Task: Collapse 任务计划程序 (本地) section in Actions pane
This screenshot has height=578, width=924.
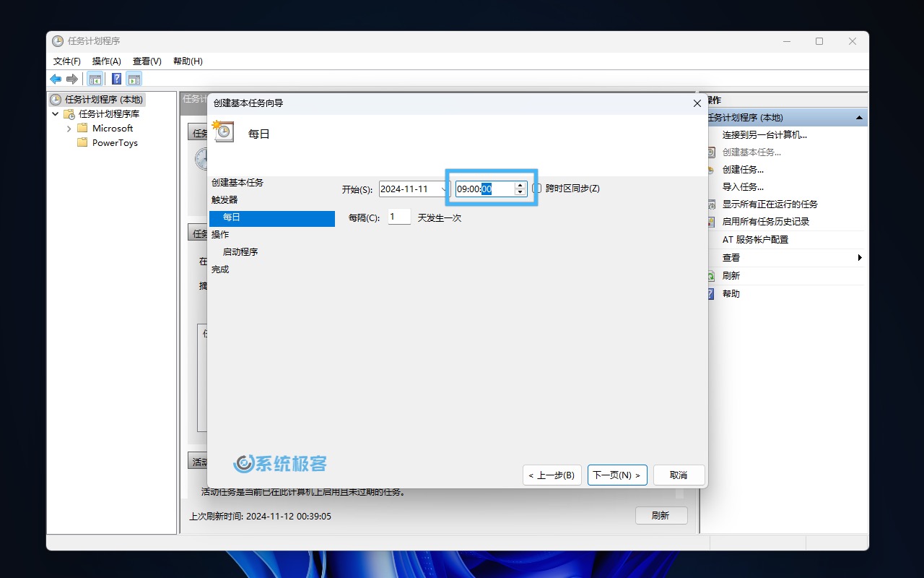Action: click(x=859, y=117)
